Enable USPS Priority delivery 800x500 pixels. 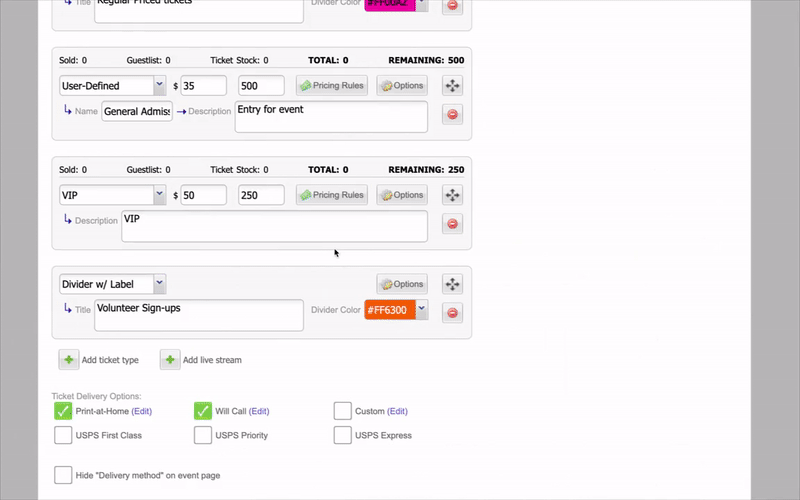click(x=203, y=435)
